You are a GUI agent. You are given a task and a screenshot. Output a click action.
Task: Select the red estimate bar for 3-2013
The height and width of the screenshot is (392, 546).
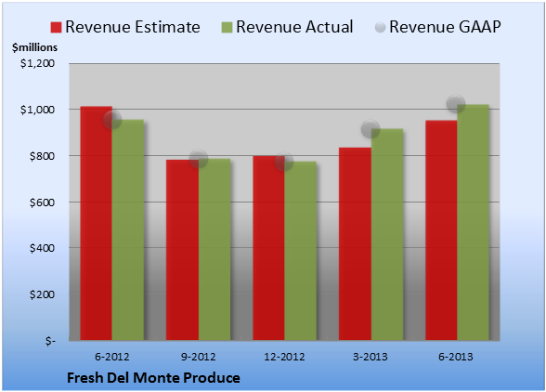355,244
